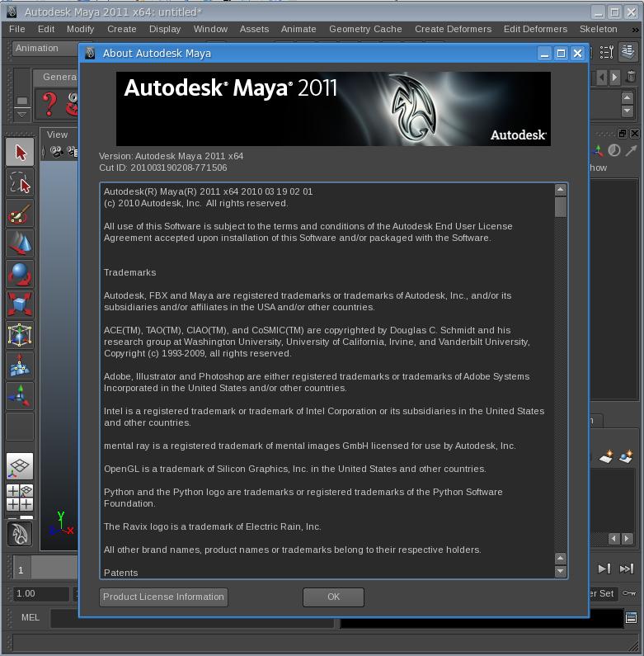
Task: Click the 'Cut ID: 201003190208-771506' text
Action: (163, 168)
